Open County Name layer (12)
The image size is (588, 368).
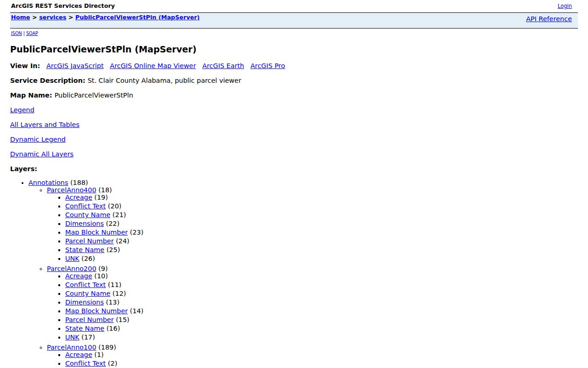88,293
